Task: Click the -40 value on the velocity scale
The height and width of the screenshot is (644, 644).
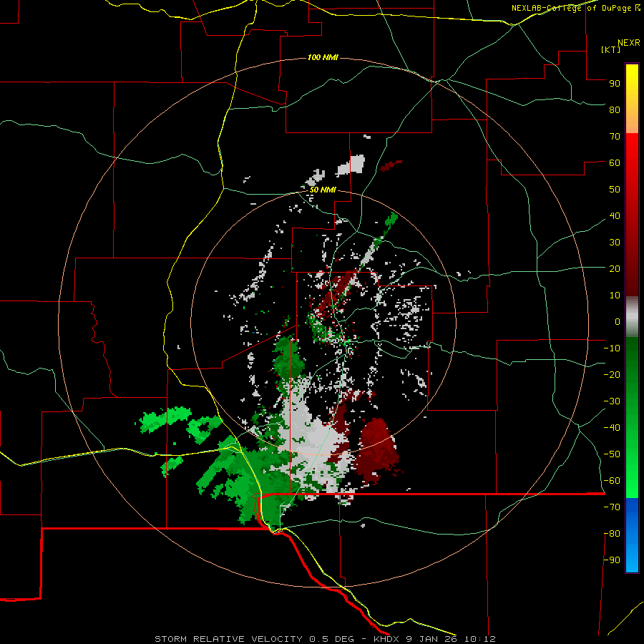Action: pyautogui.click(x=612, y=428)
